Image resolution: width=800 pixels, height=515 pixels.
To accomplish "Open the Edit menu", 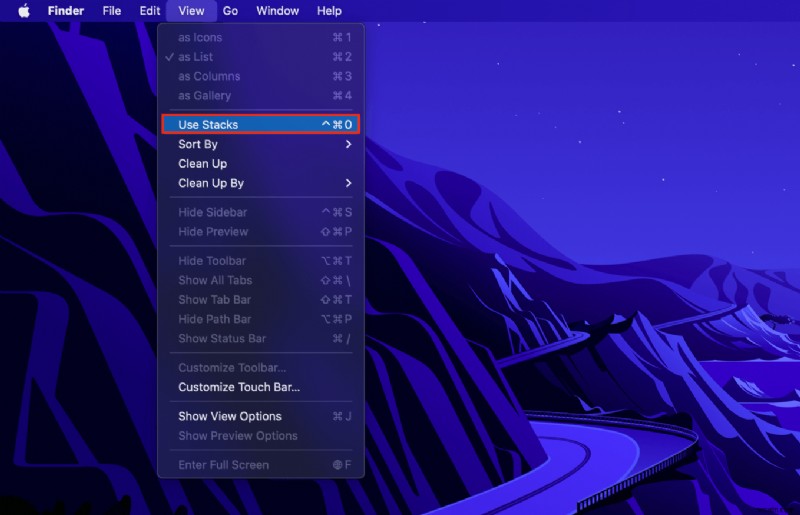I will tap(150, 11).
